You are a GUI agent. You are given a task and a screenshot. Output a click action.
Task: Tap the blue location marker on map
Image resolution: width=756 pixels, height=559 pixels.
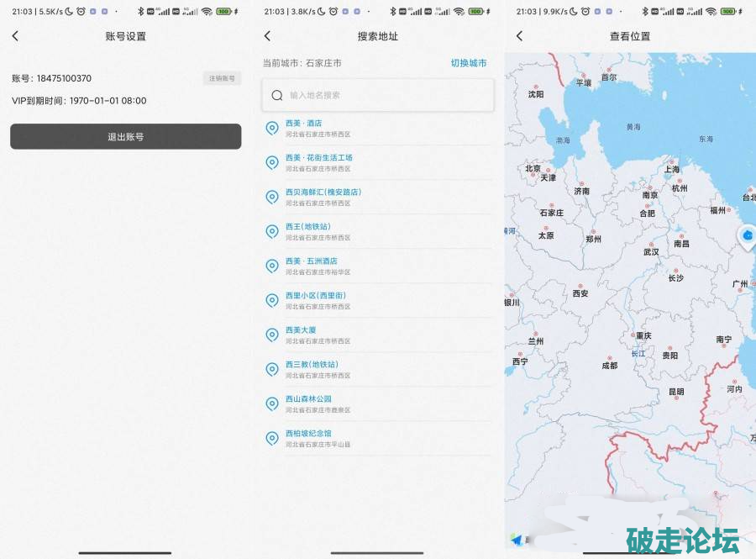tap(746, 236)
